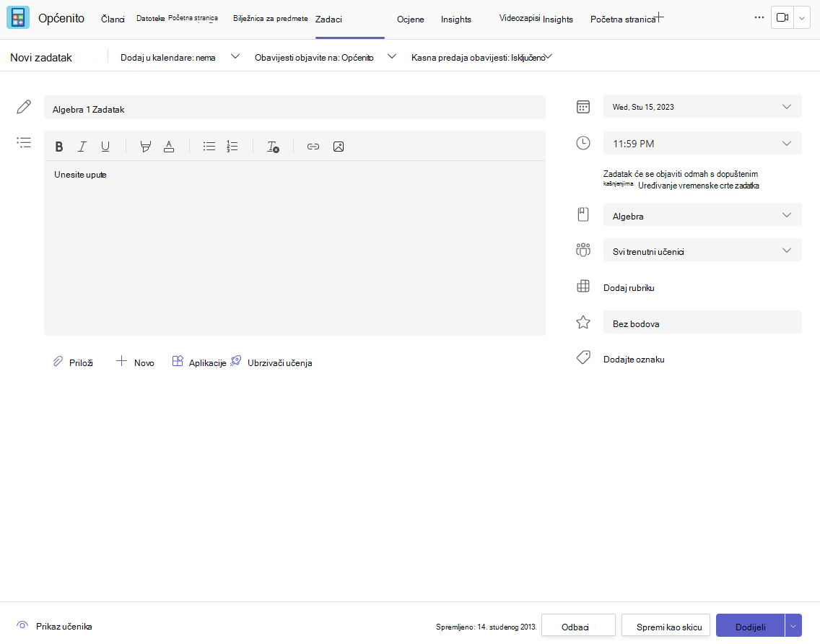820x644 pixels.
Task: Click the Prikaz učenika eye icon
Action: [22, 625]
